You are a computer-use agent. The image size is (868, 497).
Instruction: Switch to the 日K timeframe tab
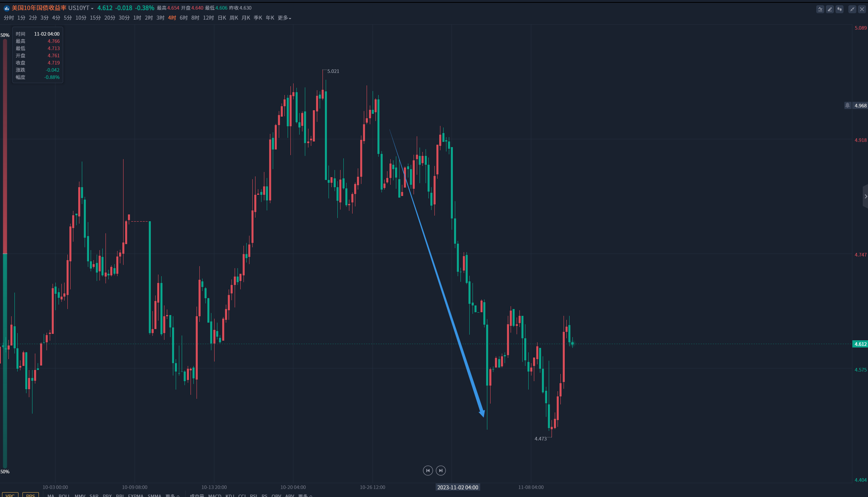(x=222, y=18)
